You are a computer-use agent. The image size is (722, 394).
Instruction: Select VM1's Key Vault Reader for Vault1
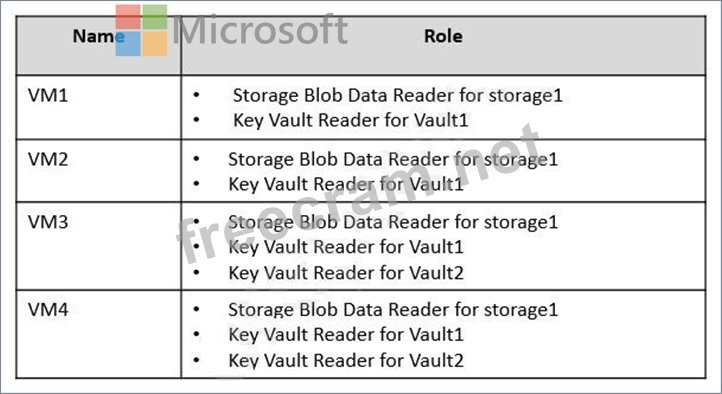pyautogui.click(x=350, y=121)
